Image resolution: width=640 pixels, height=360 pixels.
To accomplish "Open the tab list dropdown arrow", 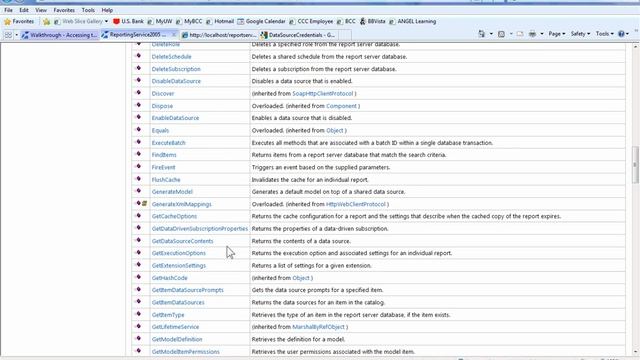I will [x=16, y=35].
